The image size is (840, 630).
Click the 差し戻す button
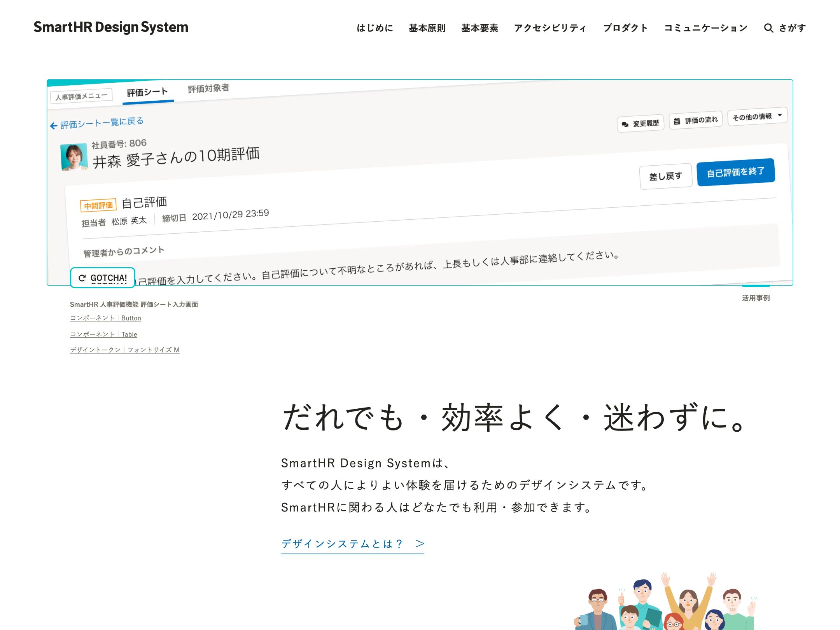coord(666,176)
